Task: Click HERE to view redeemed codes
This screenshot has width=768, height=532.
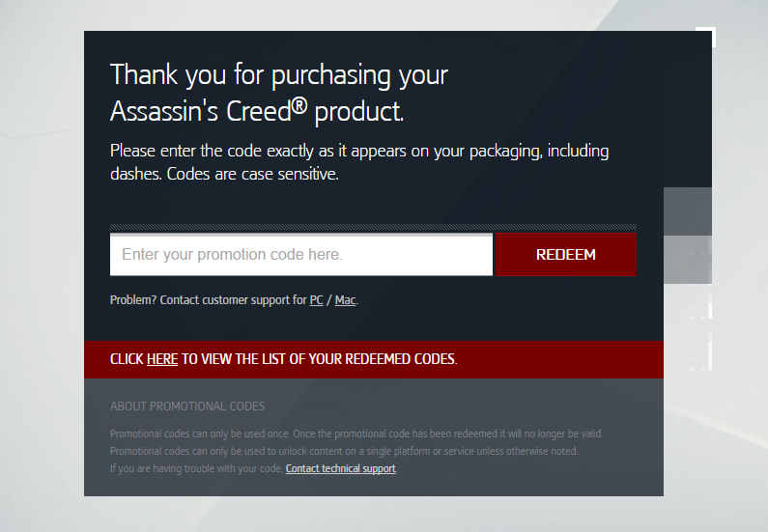Action: (x=162, y=359)
